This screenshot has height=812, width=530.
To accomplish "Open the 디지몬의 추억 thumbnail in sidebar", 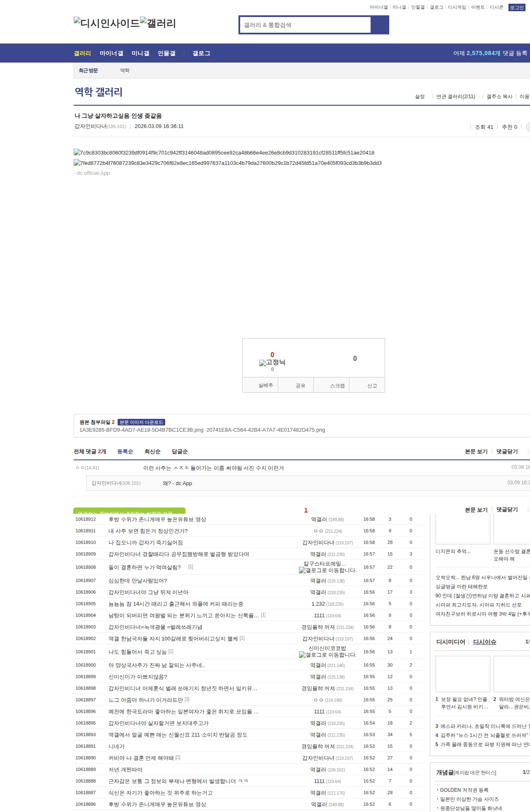I will coord(463,529).
